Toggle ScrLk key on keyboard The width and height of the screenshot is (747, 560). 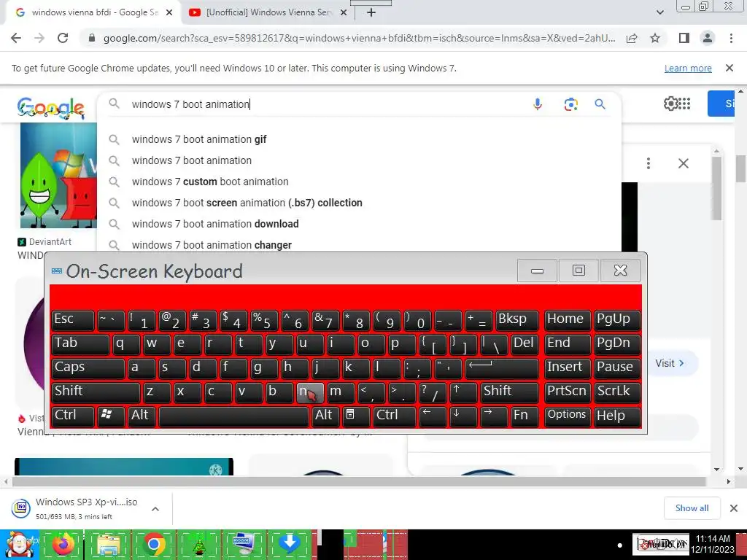616,392
